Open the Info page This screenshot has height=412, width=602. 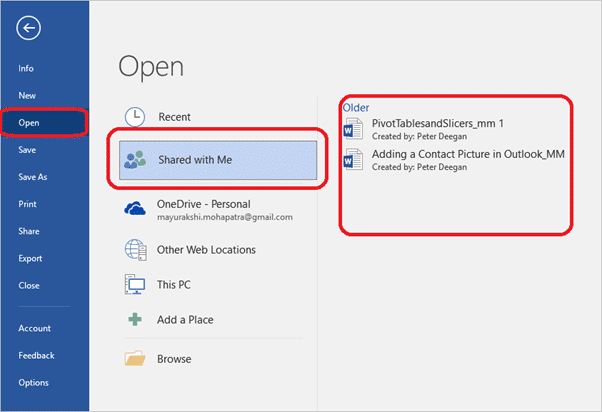[x=26, y=68]
